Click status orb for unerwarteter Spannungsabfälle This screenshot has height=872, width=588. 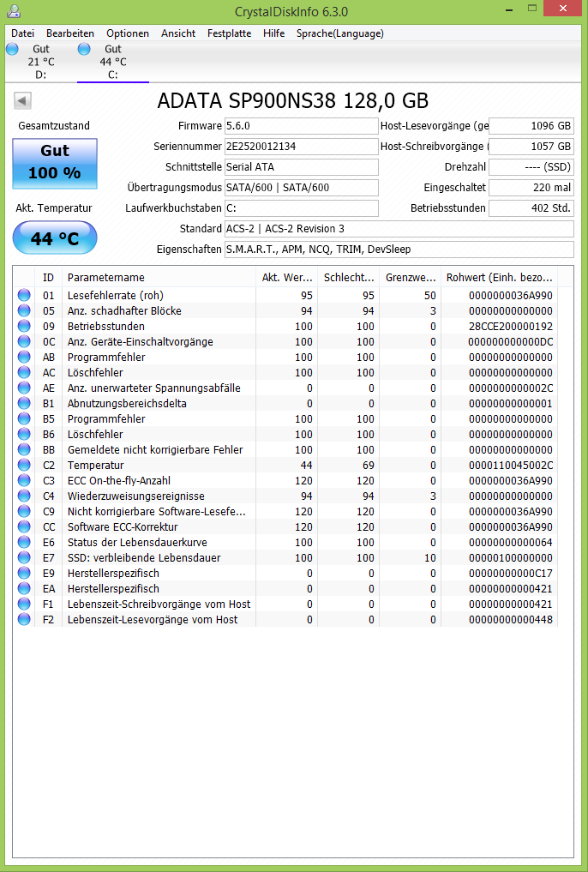[x=24, y=388]
